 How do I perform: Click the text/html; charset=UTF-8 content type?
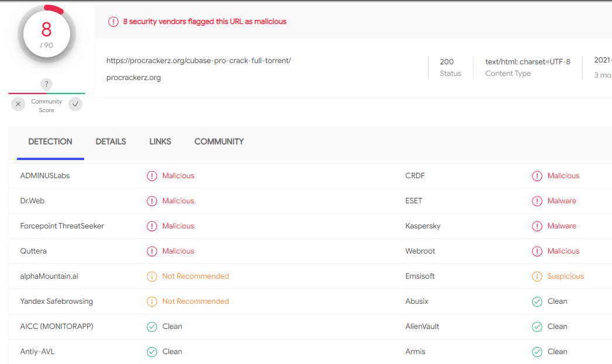tap(528, 62)
